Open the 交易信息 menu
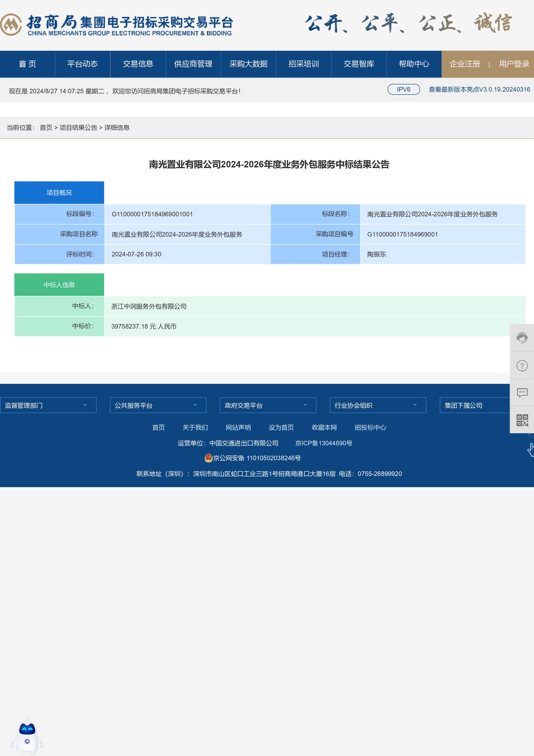The width and height of the screenshot is (534, 756). pos(138,64)
